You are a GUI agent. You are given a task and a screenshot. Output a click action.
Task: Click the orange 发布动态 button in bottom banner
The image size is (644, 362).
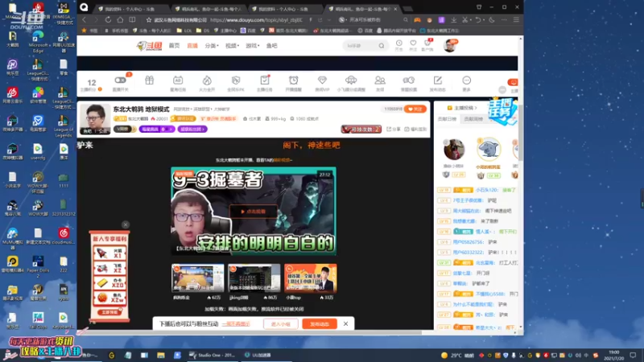point(320,324)
